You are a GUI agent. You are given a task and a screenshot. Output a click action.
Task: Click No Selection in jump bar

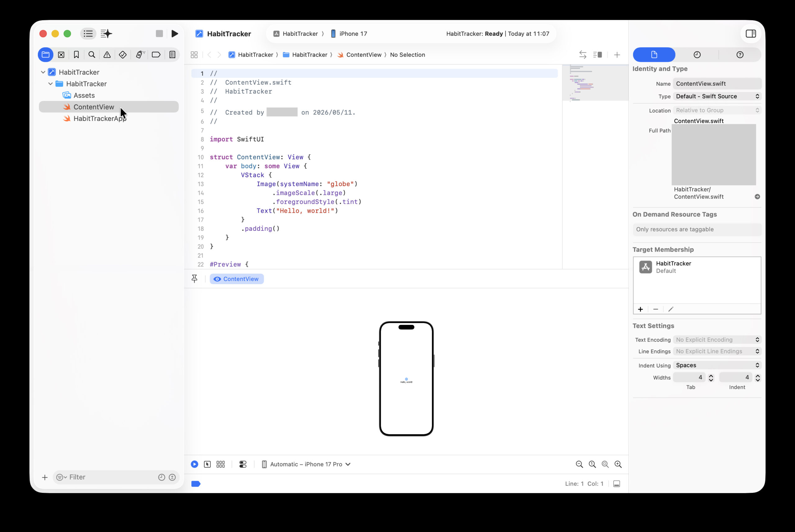click(x=407, y=55)
